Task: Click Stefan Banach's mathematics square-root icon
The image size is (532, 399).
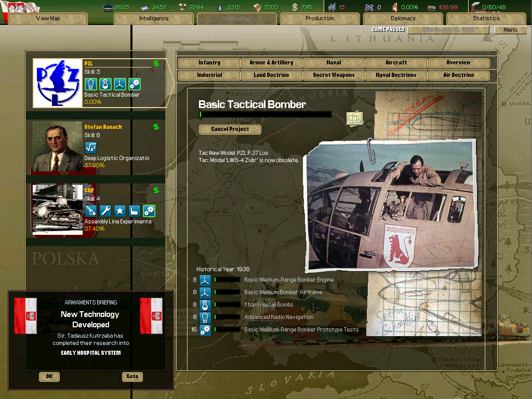Action: [90, 147]
